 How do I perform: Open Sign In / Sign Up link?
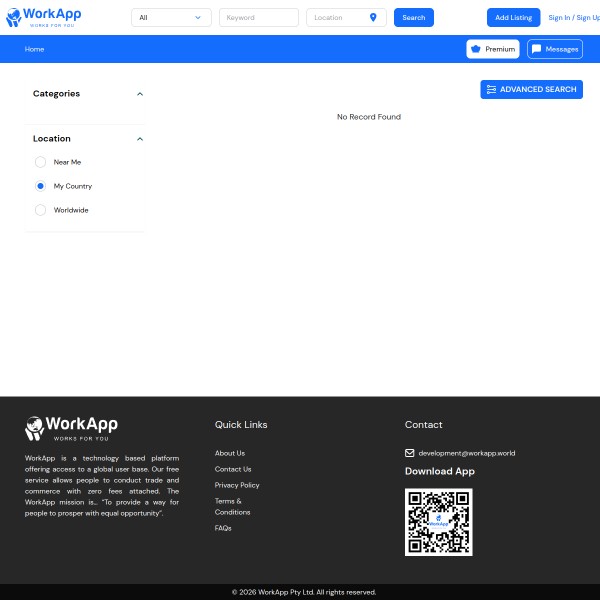click(x=574, y=18)
